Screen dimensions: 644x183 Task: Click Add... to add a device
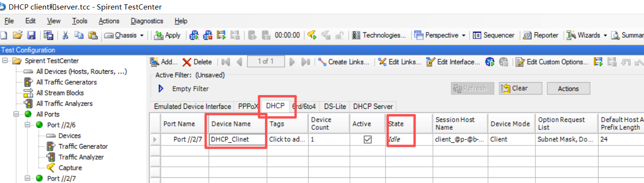point(164,62)
